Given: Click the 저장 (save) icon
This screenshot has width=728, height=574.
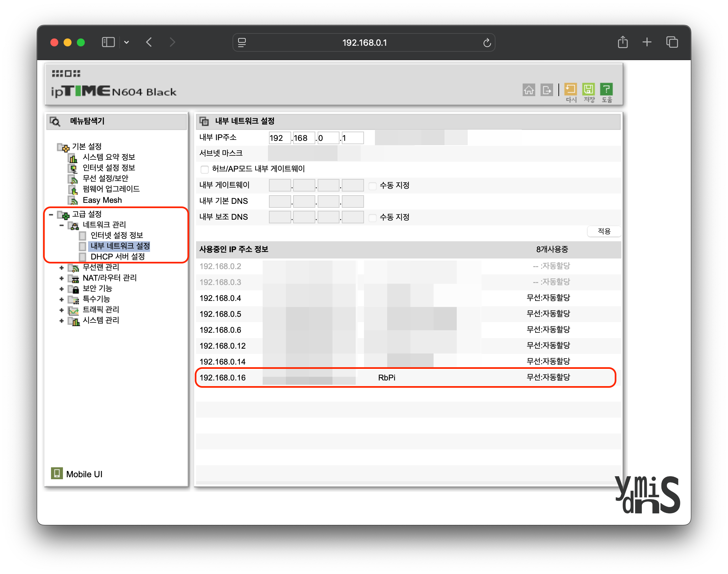Looking at the screenshot, I should (589, 89).
